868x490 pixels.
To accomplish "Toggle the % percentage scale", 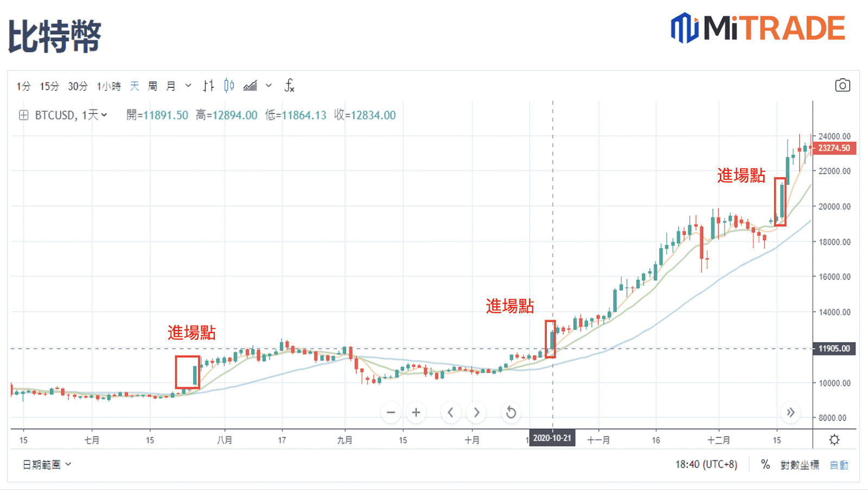I will [765, 465].
